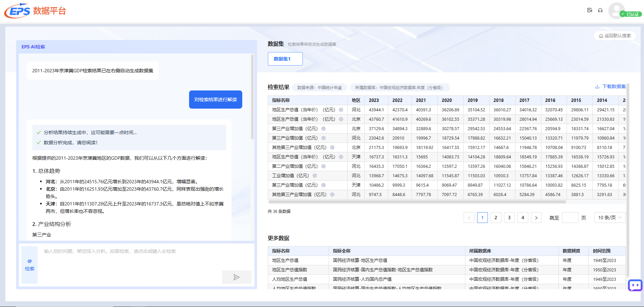
Task: Open the floating chat assistant icon
Action: 635,285
